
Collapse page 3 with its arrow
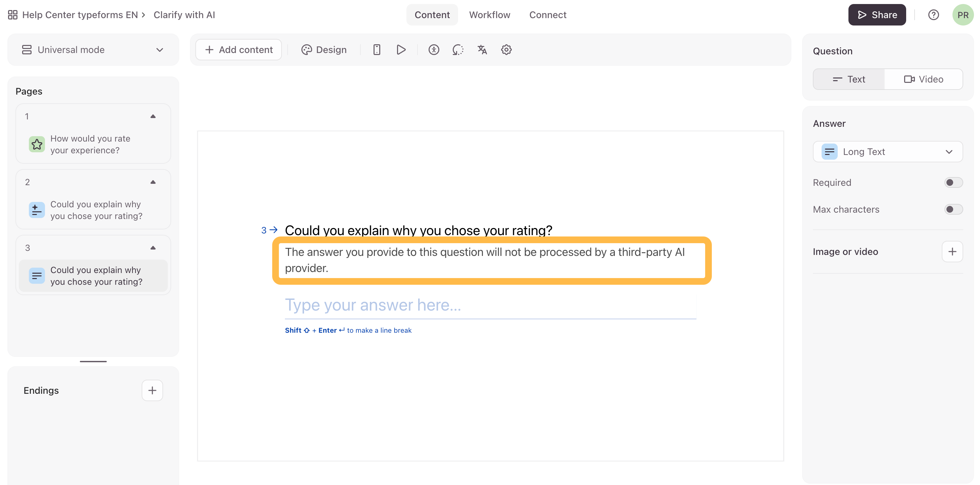tap(153, 248)
